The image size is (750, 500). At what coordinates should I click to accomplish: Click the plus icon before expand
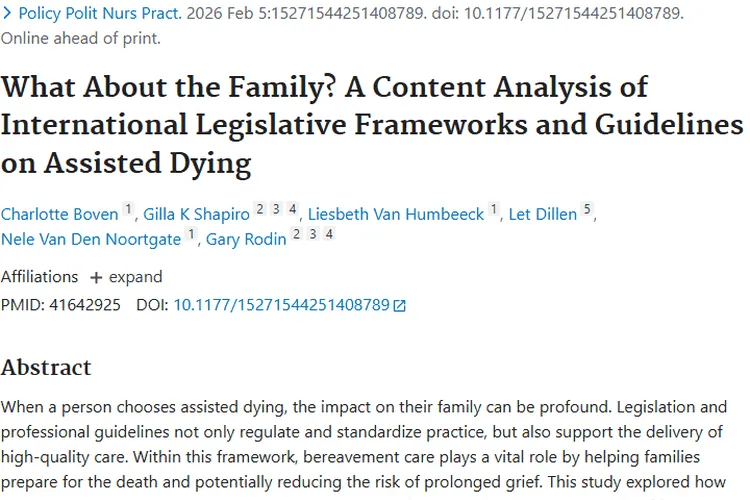pos(96,277)
